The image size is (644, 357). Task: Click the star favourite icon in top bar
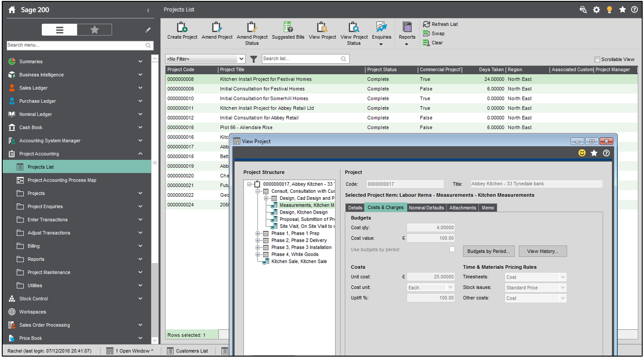(x=622, y=9)
